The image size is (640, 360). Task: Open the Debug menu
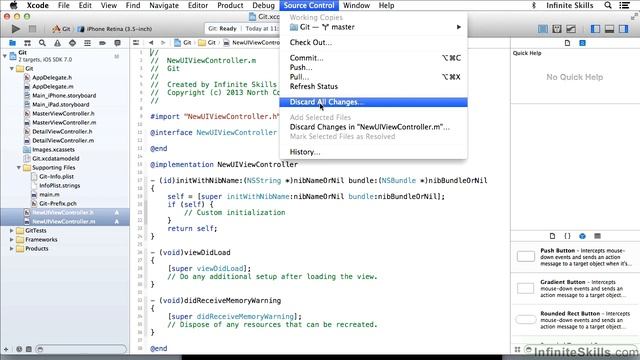tap(263, 5)
